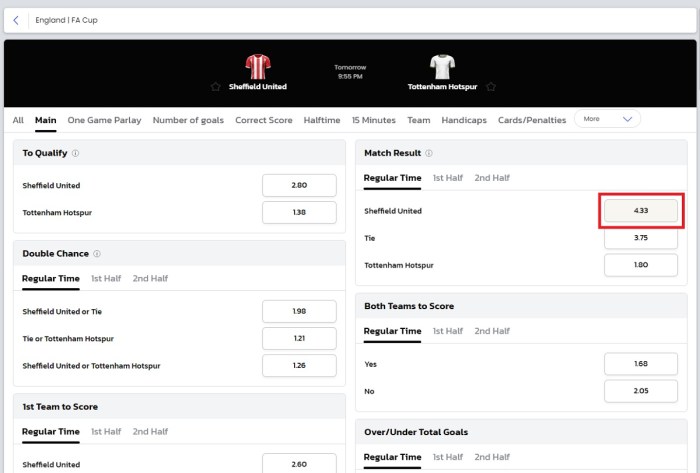Bet Yes on both teams scoring at 1.68
700x473 pixels.
click(x=641, y=364)
